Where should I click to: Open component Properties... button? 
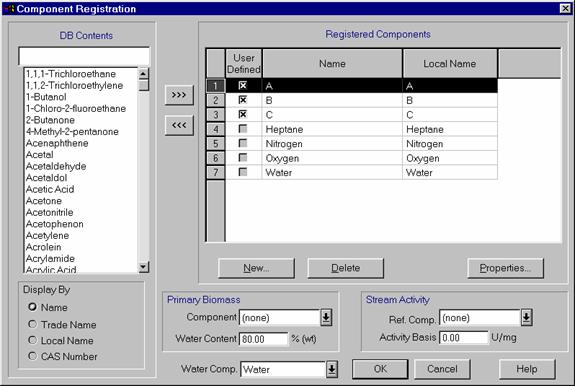click(505, 268)
